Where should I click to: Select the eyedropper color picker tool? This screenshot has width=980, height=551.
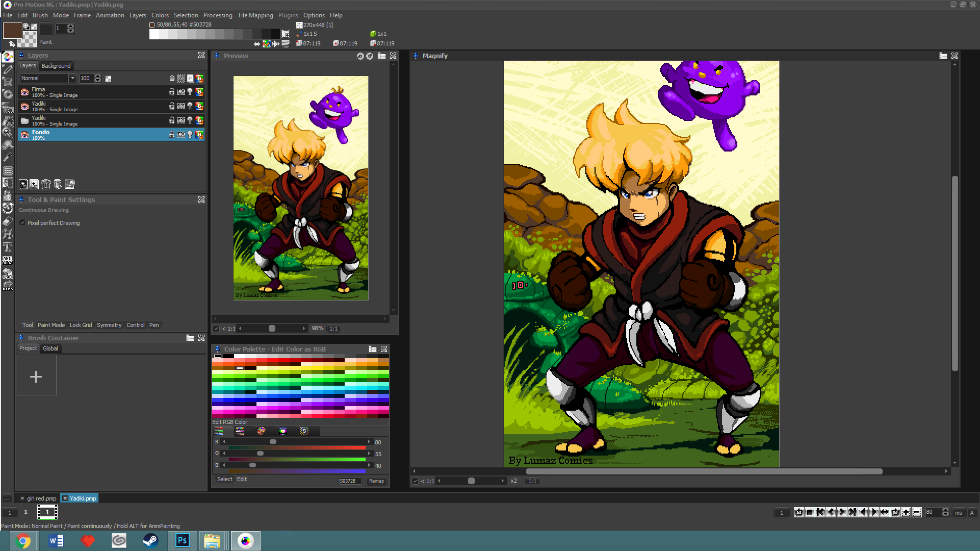[8, 158]
